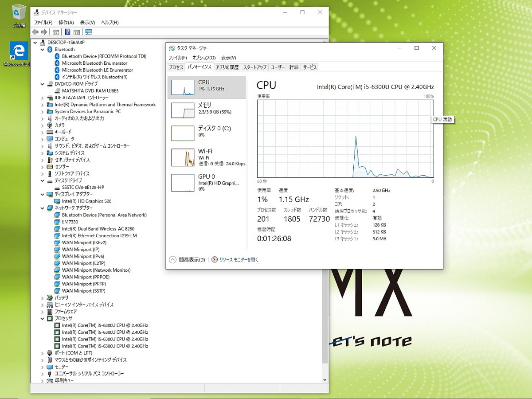532x399 pixels.
Task: Open Microsoft Edge desktop shortcut
Action: point(18,54)
